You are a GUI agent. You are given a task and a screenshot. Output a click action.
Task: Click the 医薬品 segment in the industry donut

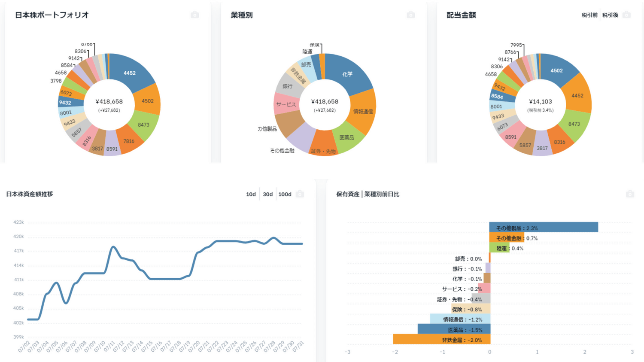tap(346, 137)
